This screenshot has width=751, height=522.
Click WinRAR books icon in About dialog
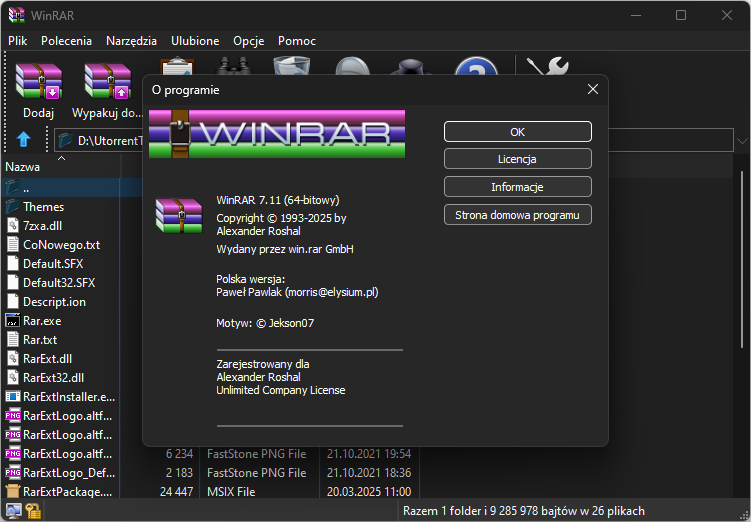point(179,215)
